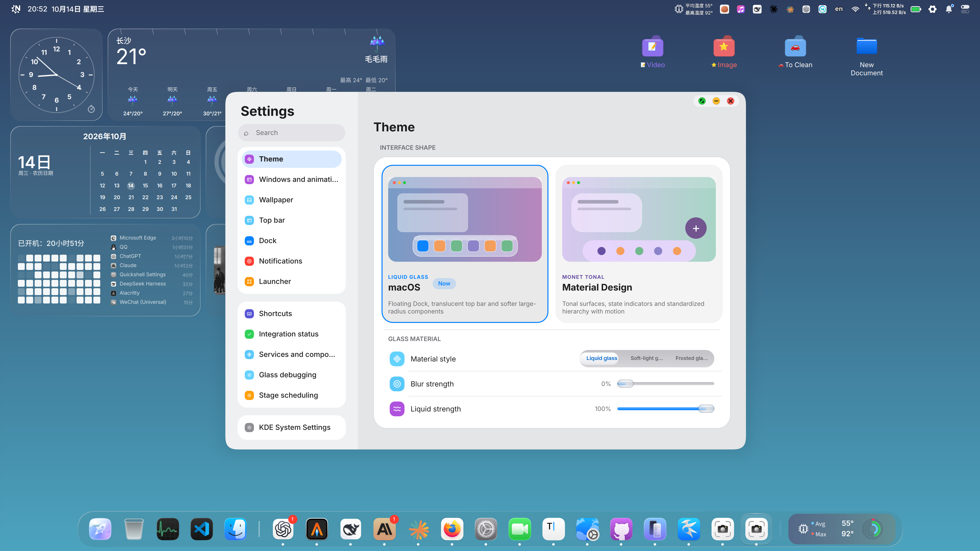The width and height of the screenshot is (980, 551).
Task: Click the battery indicator in the top bar
Action: [x=916, y=9]
